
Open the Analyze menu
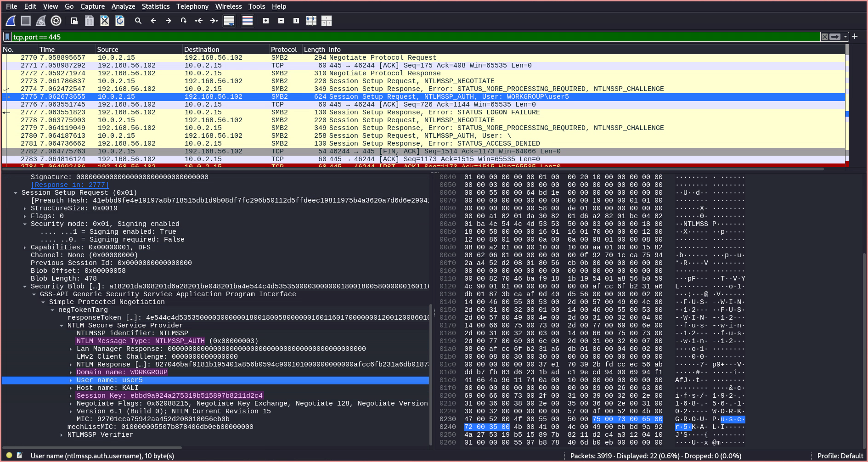(x=123, y=6)
